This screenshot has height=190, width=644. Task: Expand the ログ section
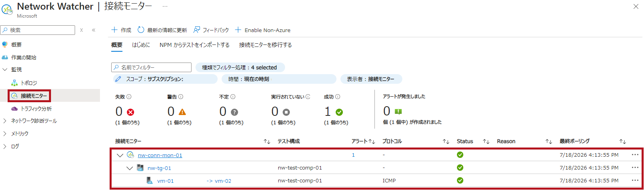(5, 146)
